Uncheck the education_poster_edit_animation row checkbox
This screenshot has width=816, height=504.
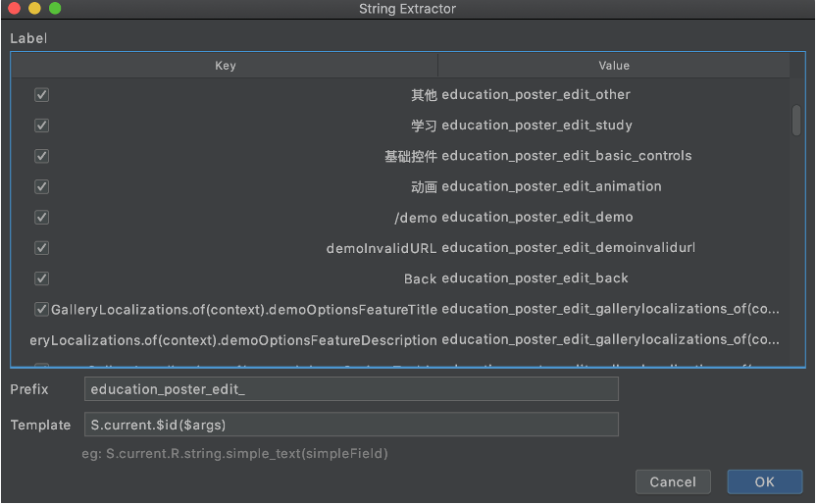(x=41, y=186)
